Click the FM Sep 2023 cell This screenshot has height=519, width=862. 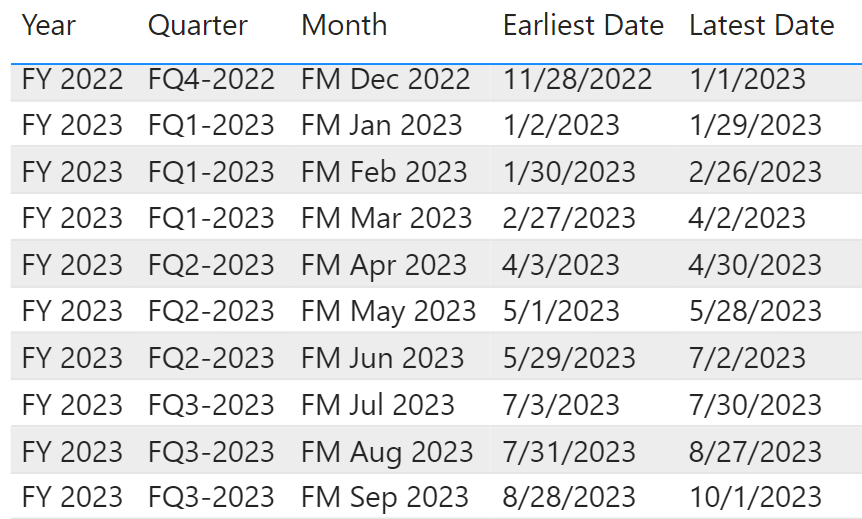tap(385, 498)
